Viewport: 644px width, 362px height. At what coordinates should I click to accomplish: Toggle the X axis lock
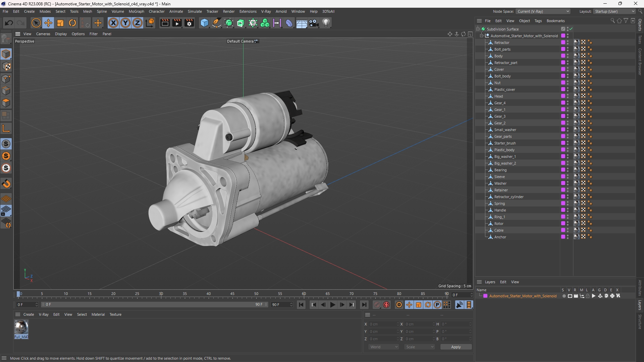click(x=113, y=23)
